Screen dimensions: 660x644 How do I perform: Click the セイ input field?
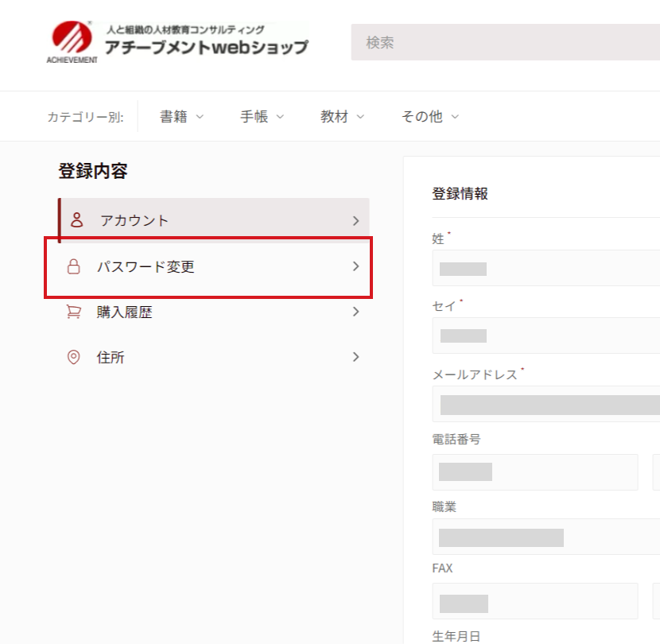tap(546, 336)
